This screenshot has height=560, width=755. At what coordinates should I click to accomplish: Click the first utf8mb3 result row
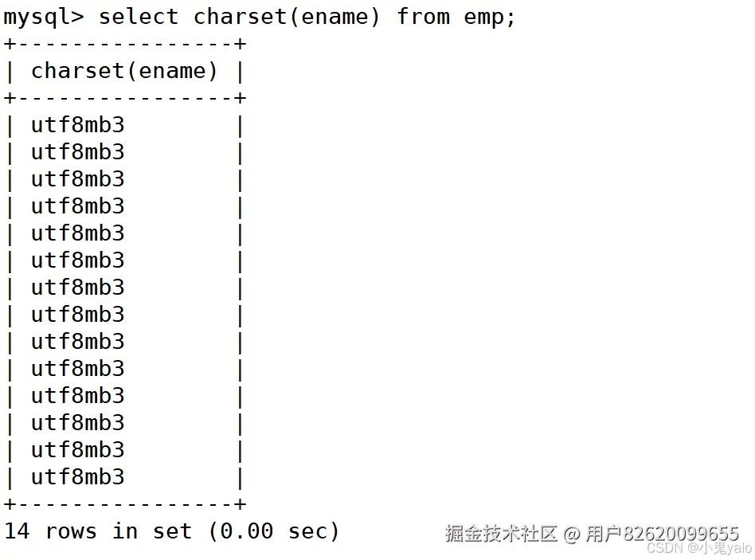click(x=78, y=125)
